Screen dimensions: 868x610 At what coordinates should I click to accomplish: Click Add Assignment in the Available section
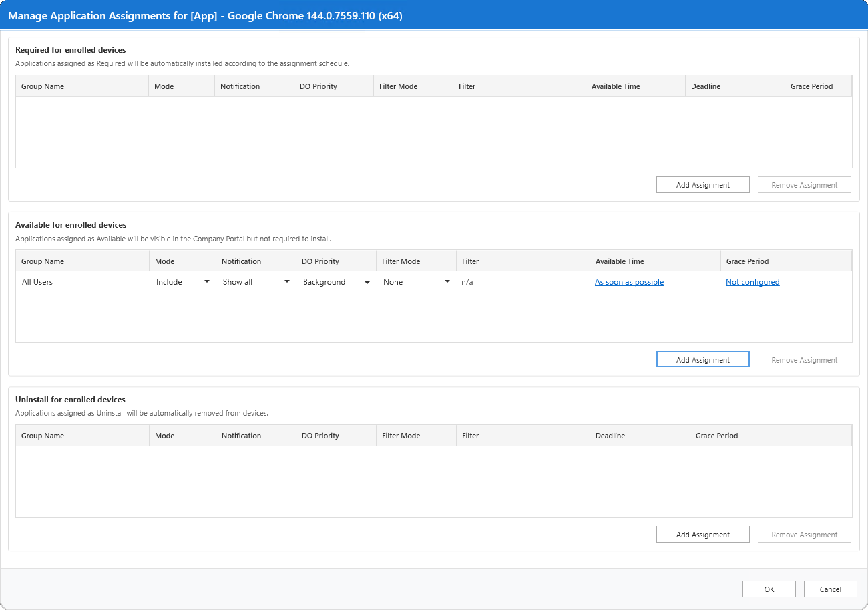(x=702, y=359)
